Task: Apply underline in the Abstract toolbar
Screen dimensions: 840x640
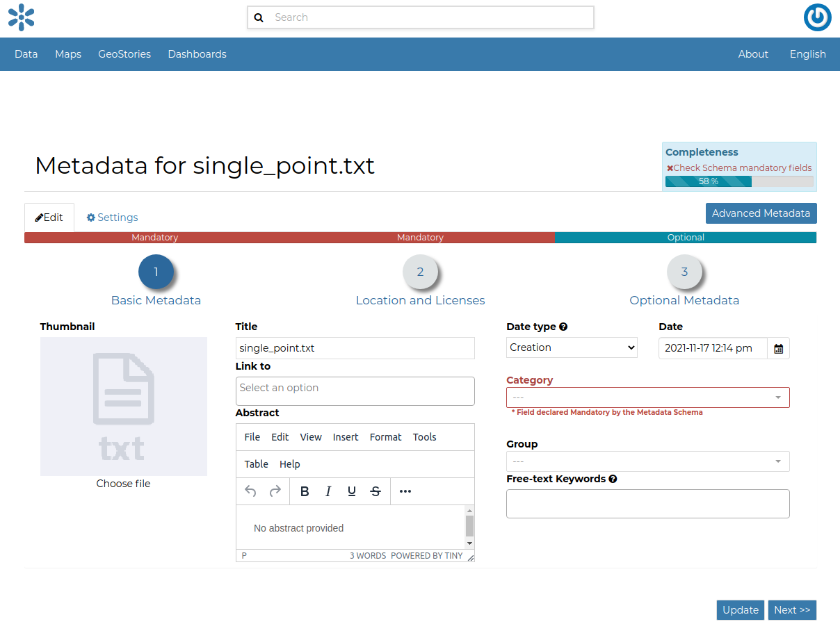Action: [351, 491]
